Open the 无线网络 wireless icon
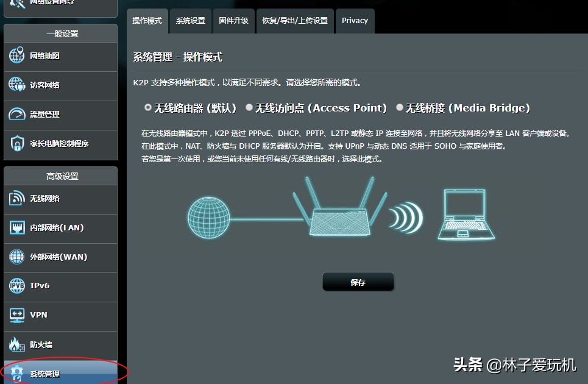 point(17,198)
